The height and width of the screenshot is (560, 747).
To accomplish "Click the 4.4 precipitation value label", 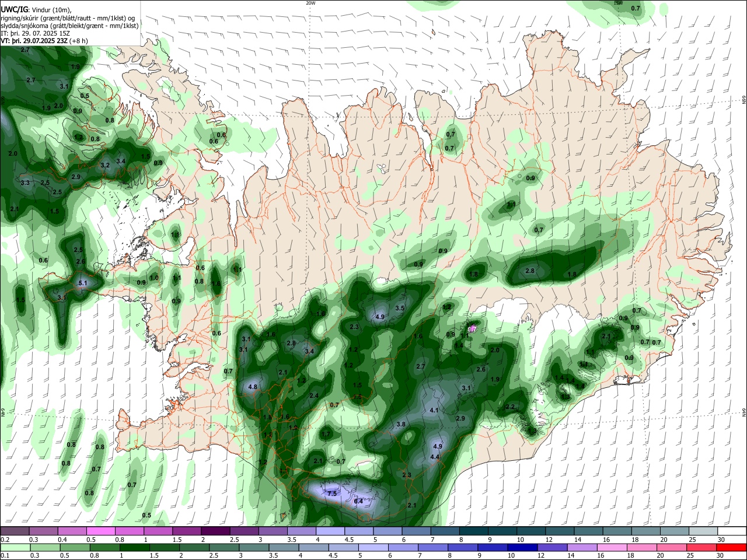I will (x=434, y=457).
